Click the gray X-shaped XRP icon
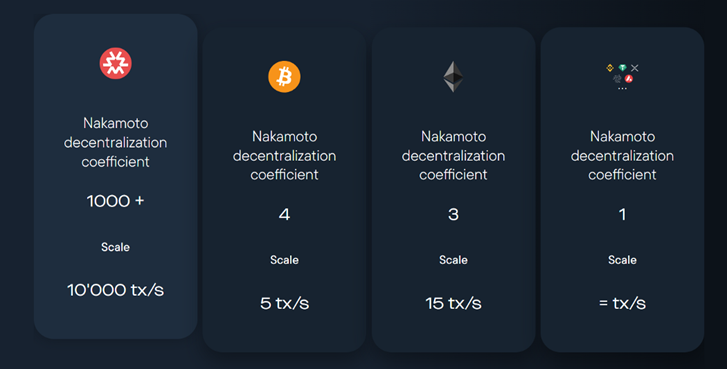The image size is (727, 369). (x=635, y=68)
